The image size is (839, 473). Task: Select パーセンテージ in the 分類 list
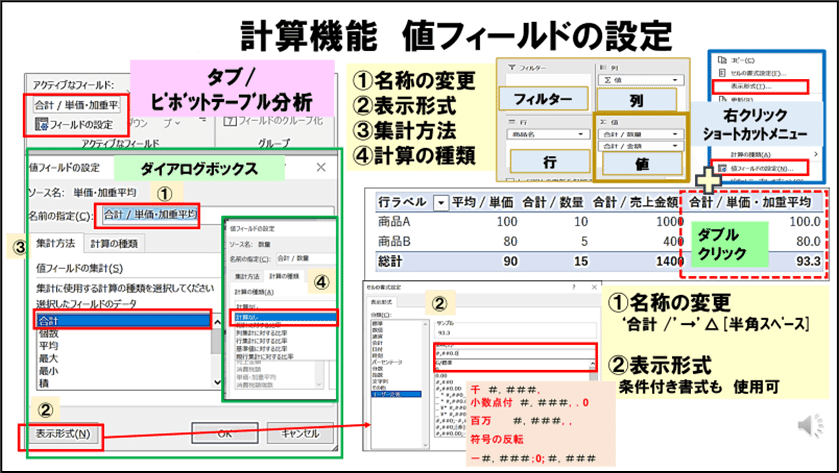pyautogui.click(x=387, y=362)
